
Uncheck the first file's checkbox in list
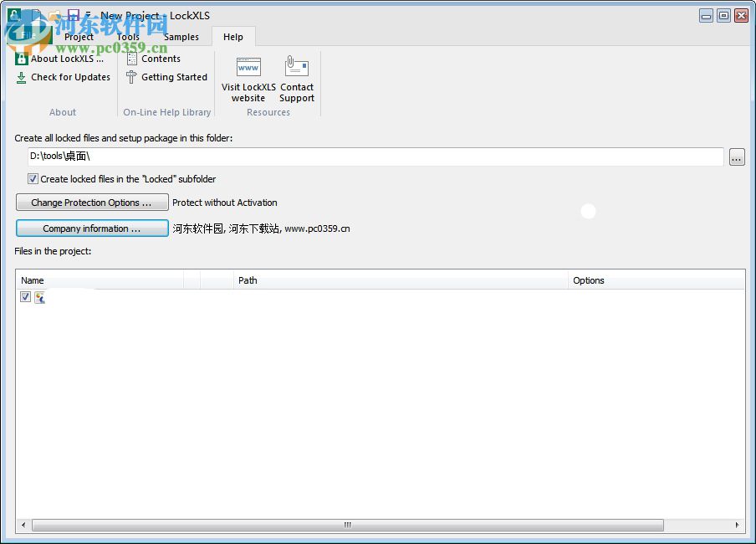click(26, 297)
